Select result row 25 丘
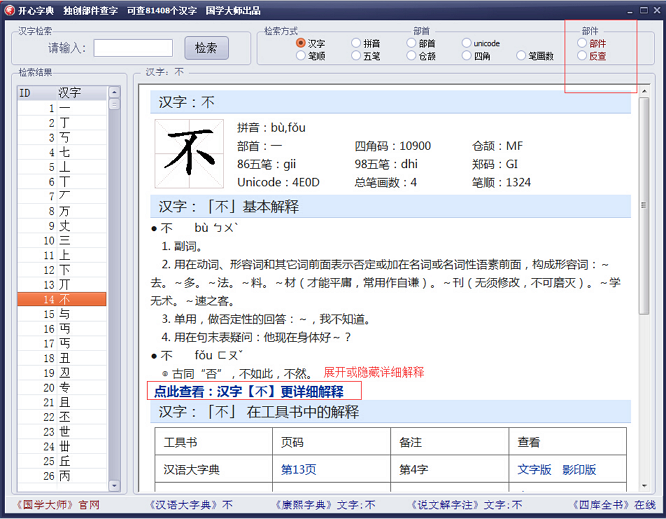 click(62, 461)
